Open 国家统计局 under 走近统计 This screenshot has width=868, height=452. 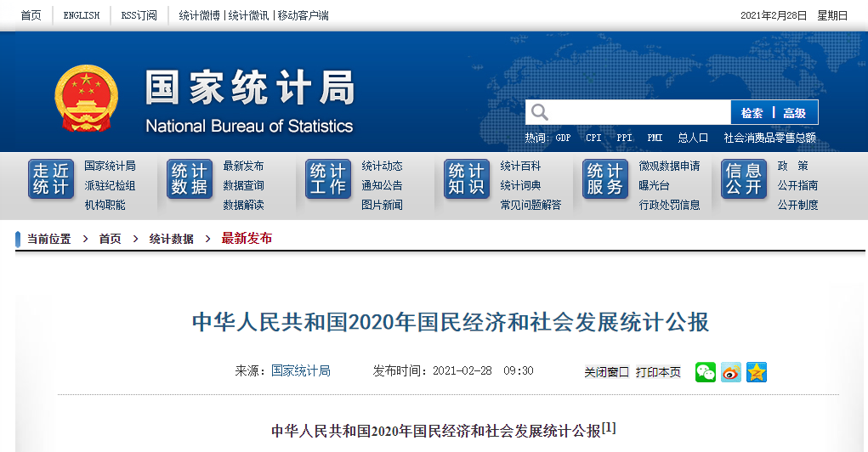coord(111,166)
